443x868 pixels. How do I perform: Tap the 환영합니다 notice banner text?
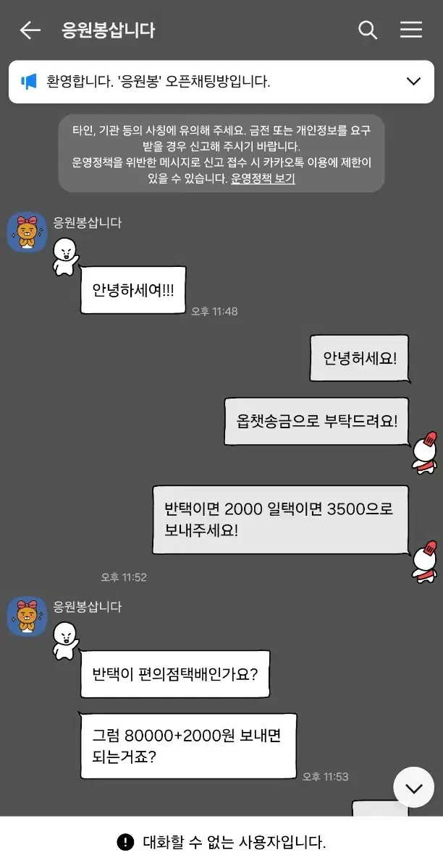point(159,82)
